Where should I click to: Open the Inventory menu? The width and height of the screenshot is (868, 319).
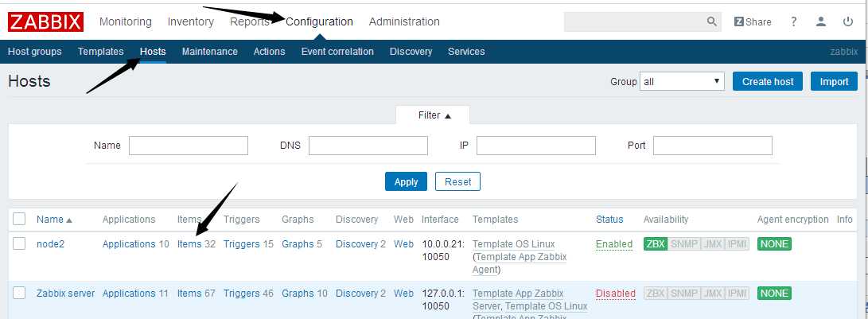190,21
